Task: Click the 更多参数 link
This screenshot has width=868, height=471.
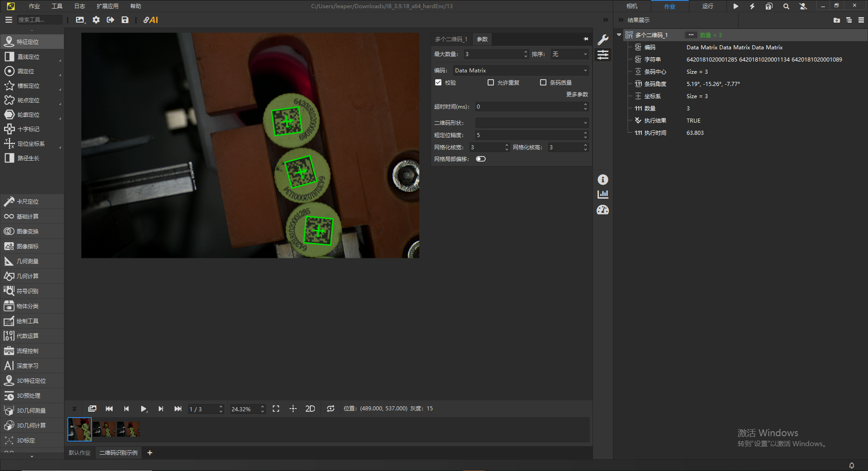Action: pos(577,95)
